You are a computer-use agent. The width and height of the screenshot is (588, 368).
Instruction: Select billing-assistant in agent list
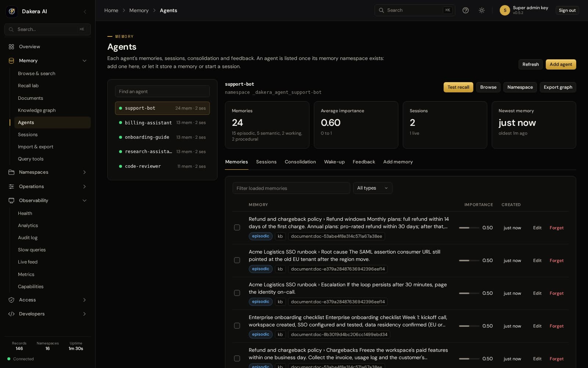click(162, 123)
